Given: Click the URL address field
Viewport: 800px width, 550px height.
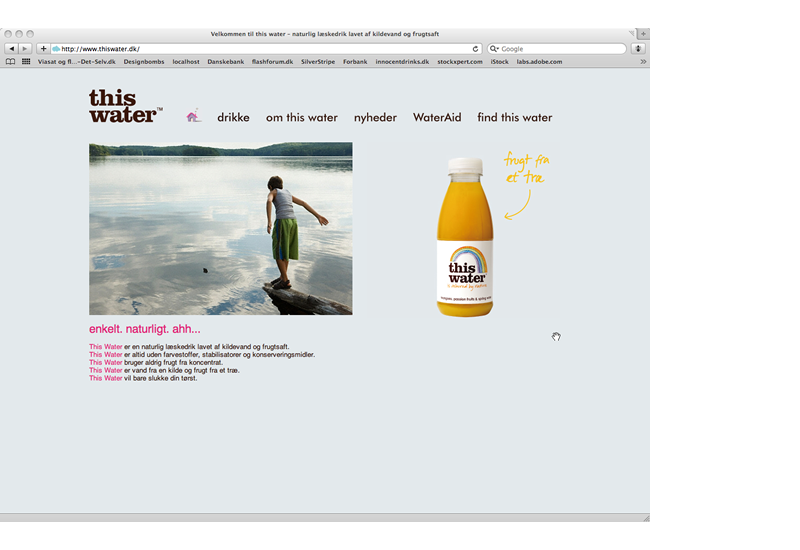Looking at the screenshot, I should tap(260, 48).
